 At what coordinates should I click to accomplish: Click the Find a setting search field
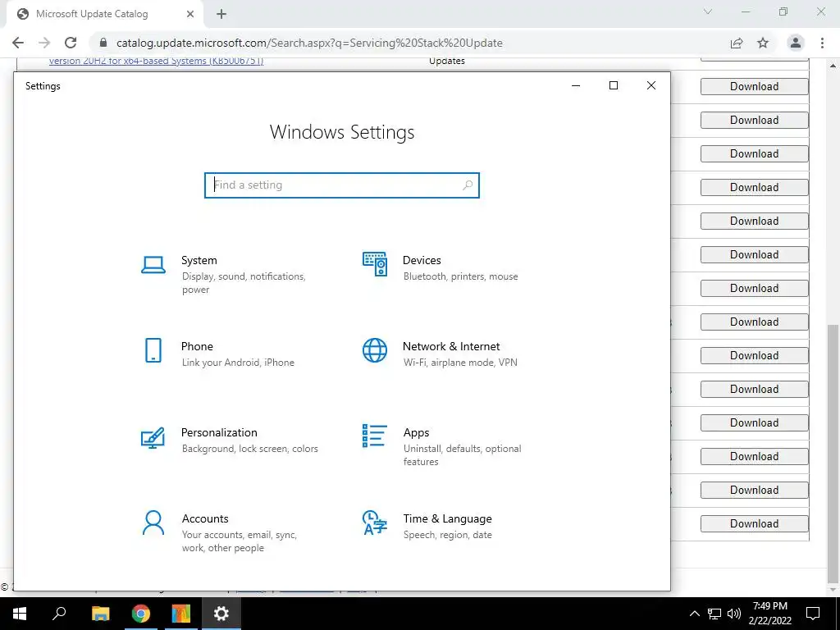pos(342,185)
